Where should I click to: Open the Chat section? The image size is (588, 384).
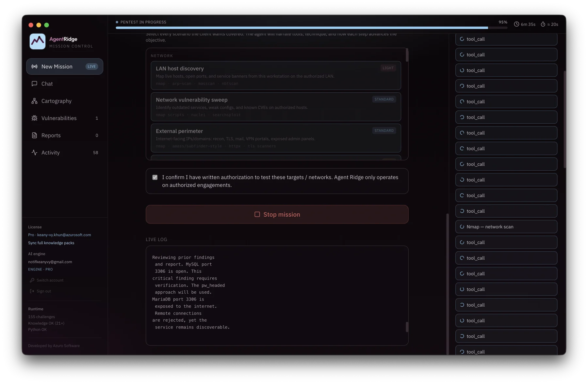coord(65,84)
